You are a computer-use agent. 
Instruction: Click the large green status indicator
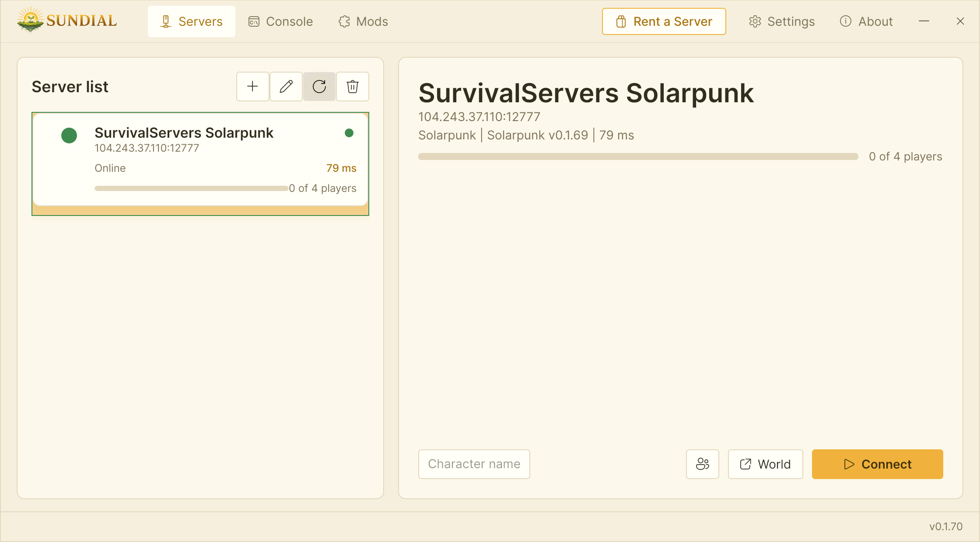[x=69, y=135]
